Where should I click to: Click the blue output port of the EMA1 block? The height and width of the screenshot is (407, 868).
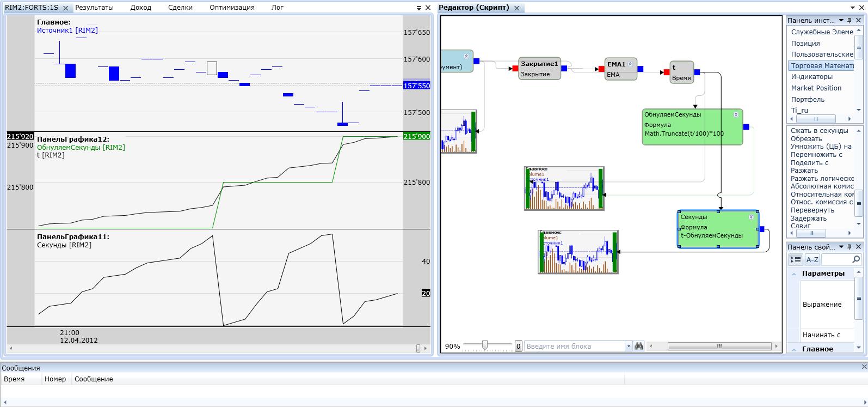641,69
